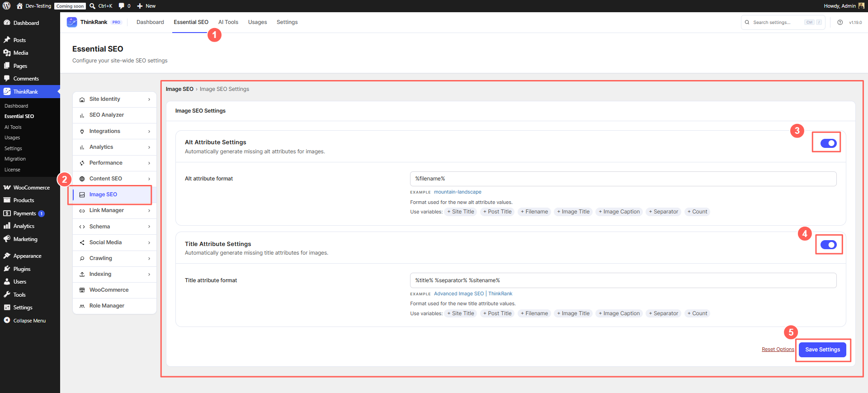Click the WordPress logo in admin bar
The height and width of the screenshot is (393, 868).
[7, 6]
